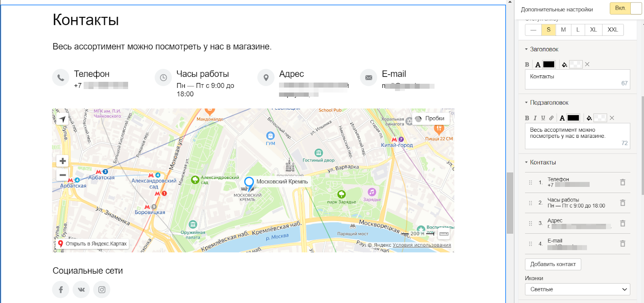
Task: Open fill color bucket for Заголовок
Action: point(564,64)
